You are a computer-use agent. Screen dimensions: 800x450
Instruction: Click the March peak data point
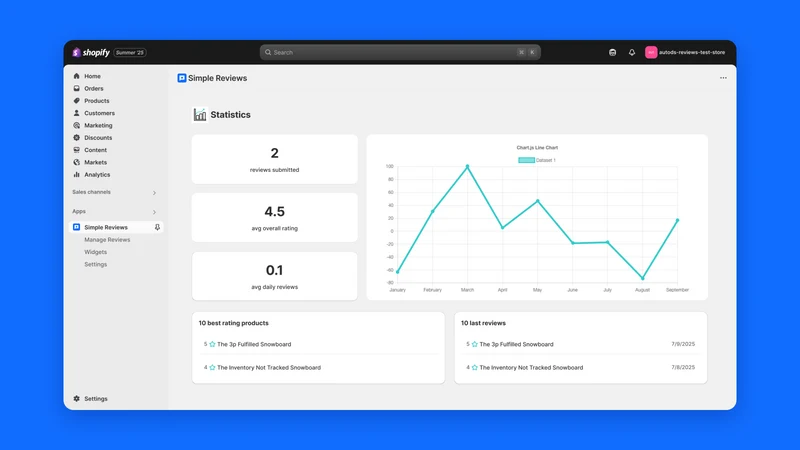coord(467,166)
